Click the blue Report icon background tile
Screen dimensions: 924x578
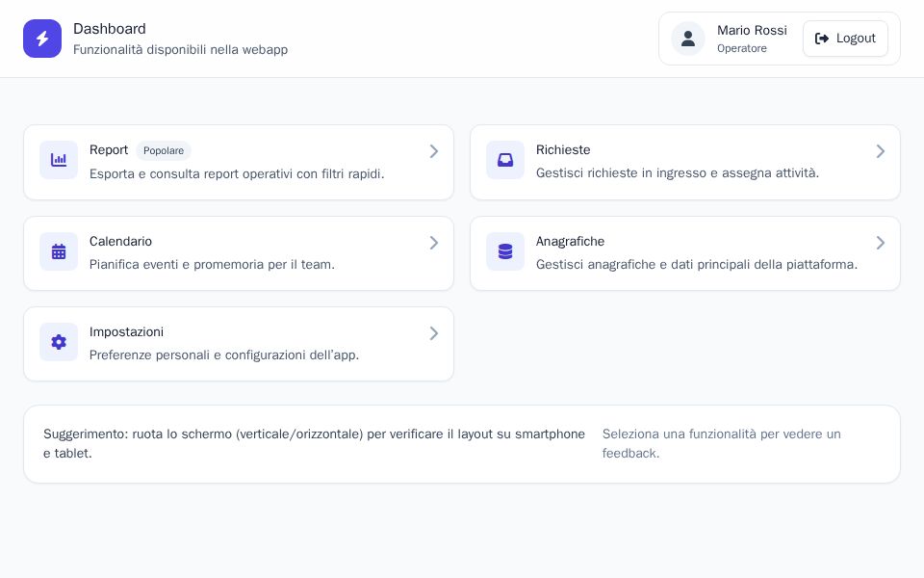click(59, 160)
